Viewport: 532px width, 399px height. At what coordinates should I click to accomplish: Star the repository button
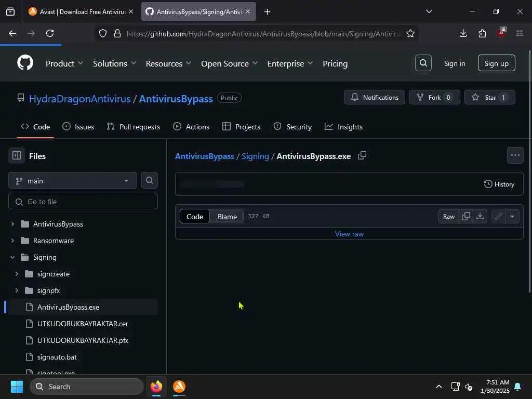coord(489,97)
